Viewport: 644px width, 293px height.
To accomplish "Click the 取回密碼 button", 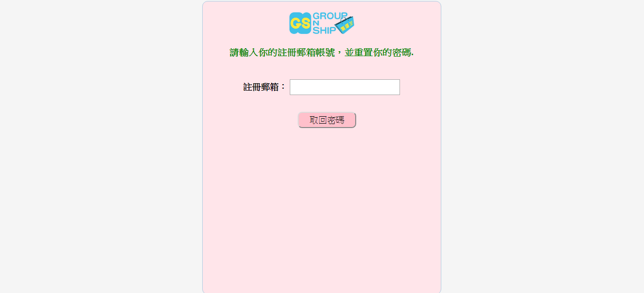I will pyautogui.click(x=327, y=120).
